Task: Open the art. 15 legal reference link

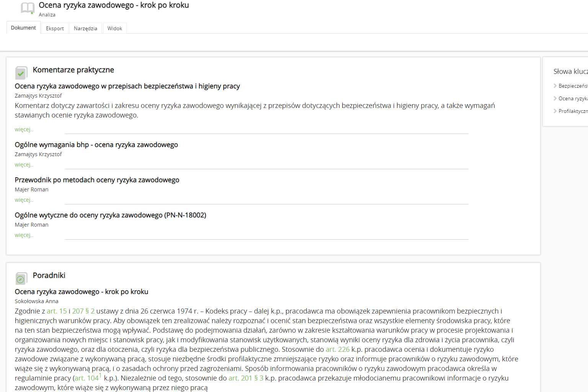Action: [x=57, y=311]
